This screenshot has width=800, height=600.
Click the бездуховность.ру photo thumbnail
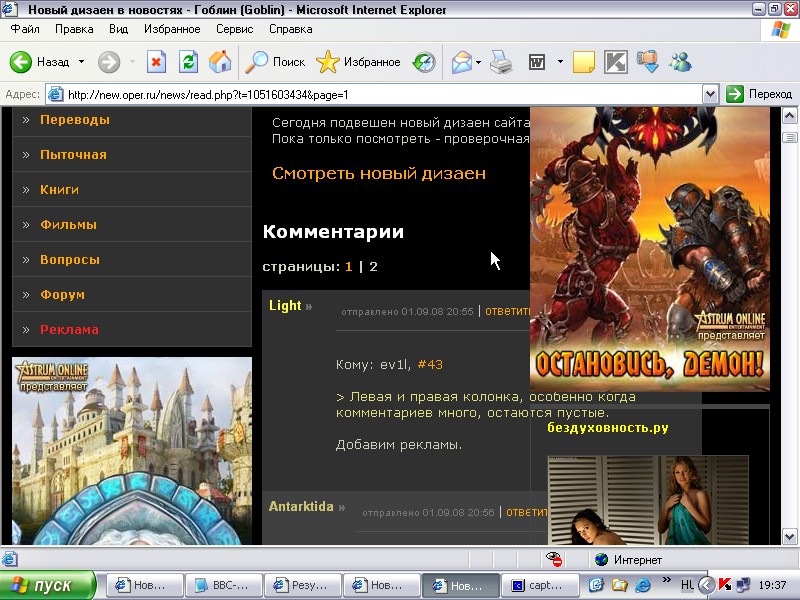coord(648,500)
